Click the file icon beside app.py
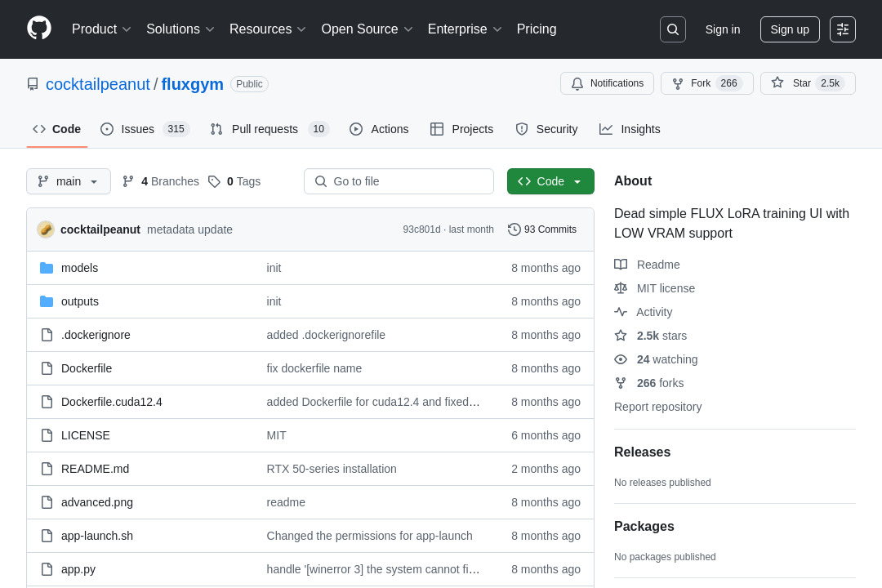882x588 pixels. (47, 569)
